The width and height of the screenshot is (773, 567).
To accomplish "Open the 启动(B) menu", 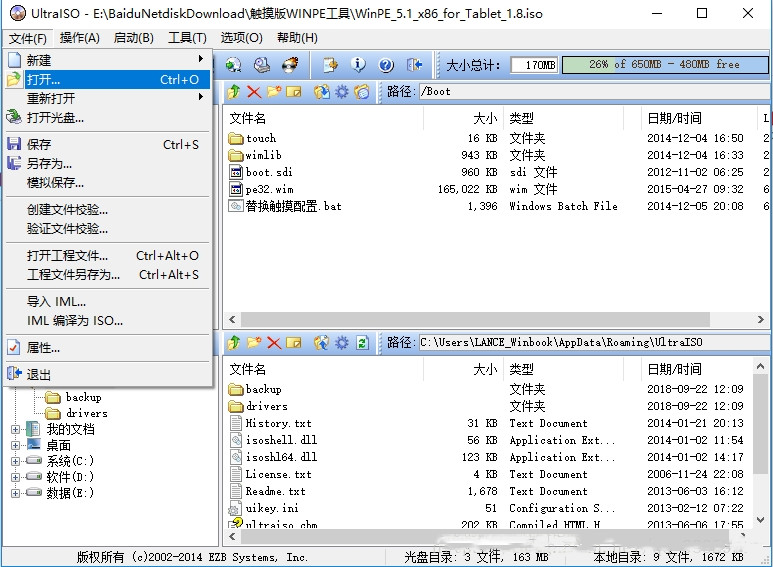I will tap(134, 38).
